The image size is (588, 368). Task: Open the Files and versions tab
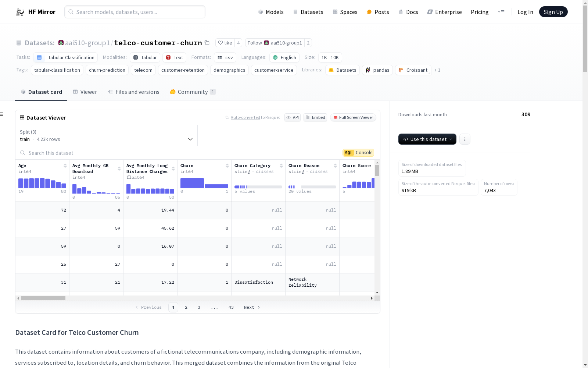click(x=133, y=92)
